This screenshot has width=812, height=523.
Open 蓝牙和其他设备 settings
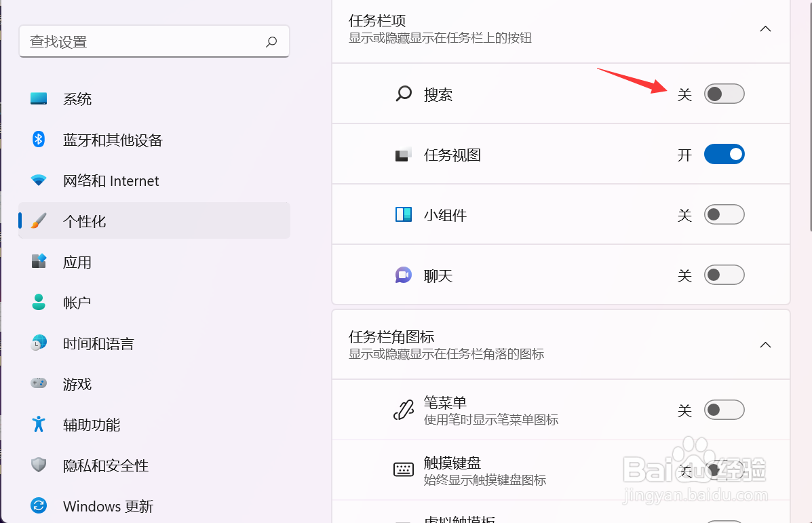pyautogui.click(x=154, y=139)
